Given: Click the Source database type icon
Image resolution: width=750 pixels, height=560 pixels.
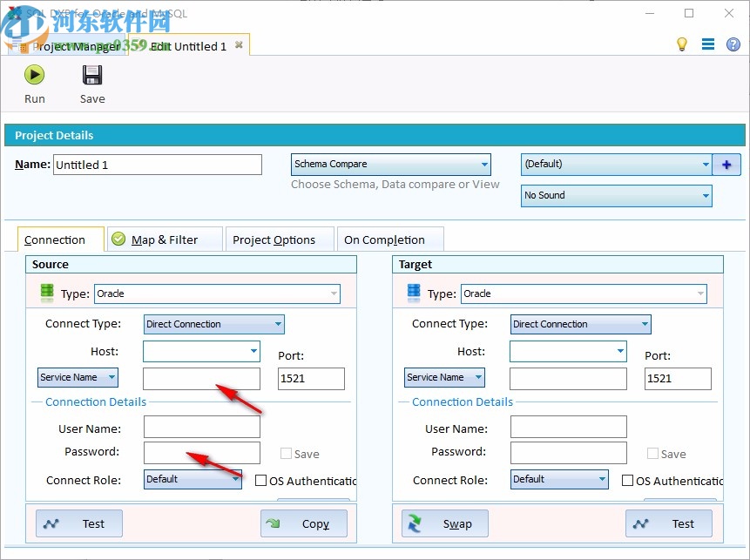Looking at the screenshot, I should point(46,293).
